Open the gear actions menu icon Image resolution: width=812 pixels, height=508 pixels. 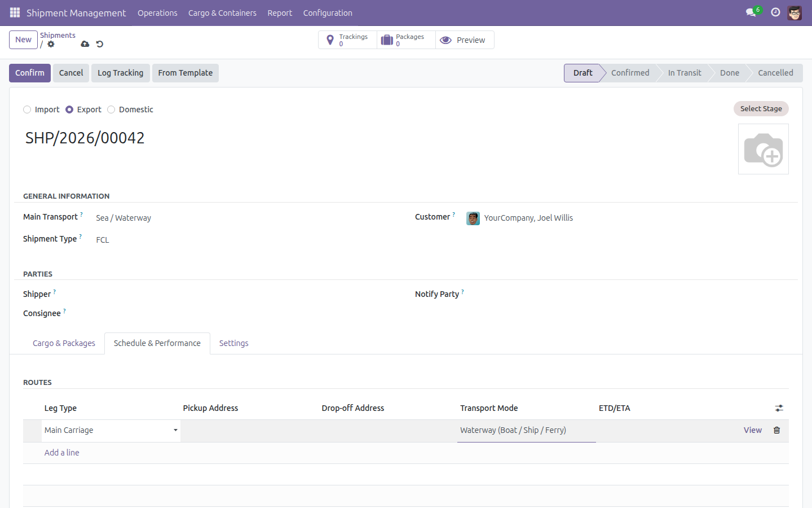(51, 44)
